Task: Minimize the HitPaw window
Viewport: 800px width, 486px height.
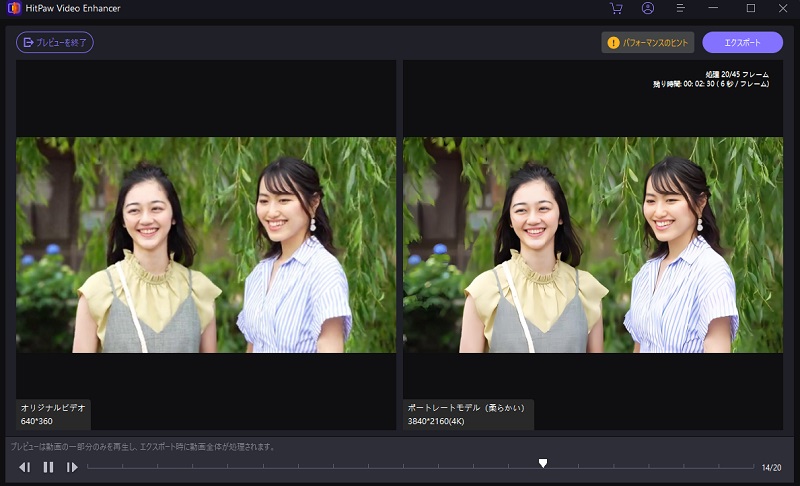Action: [x=713, y=8]
